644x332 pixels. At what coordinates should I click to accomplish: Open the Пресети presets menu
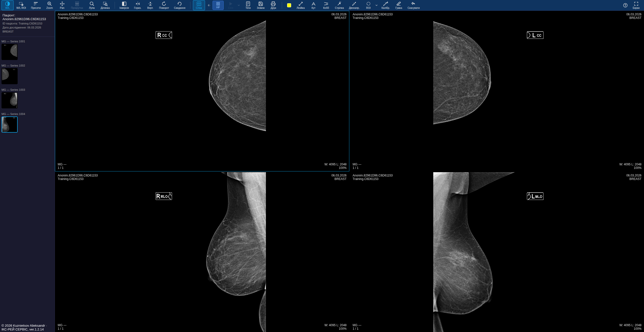click(36, 5)
